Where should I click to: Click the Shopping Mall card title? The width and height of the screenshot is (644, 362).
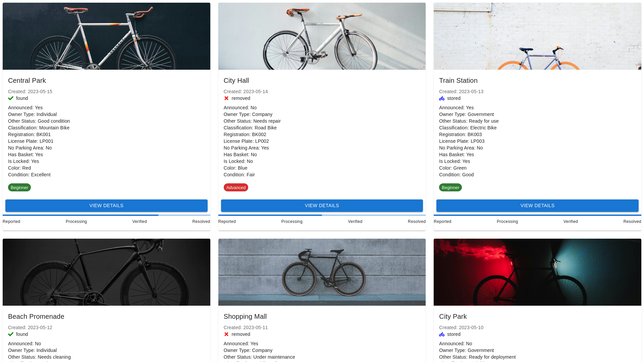(x=245, y=316)
